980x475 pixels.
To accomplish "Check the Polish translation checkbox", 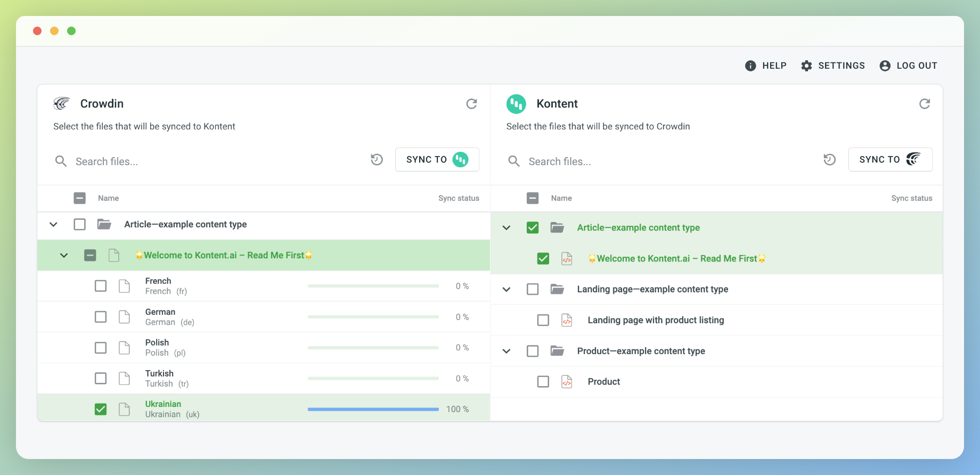I will 101,348.
